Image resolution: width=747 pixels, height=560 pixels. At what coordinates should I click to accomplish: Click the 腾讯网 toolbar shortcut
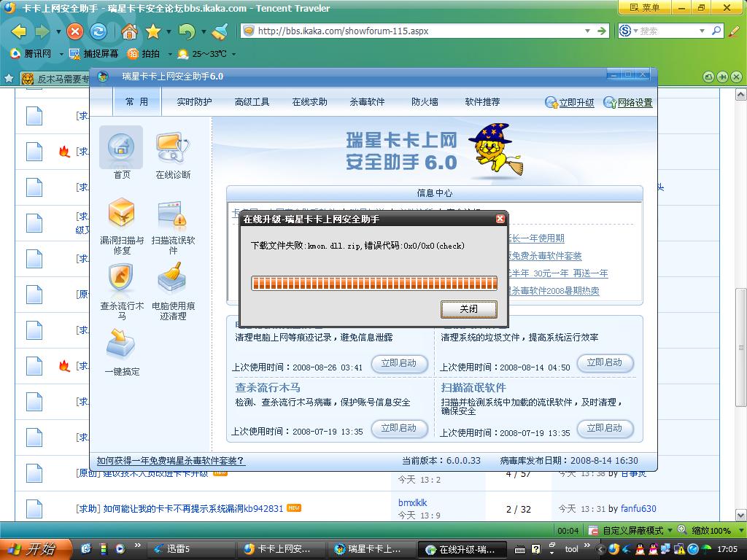(31, 54)
